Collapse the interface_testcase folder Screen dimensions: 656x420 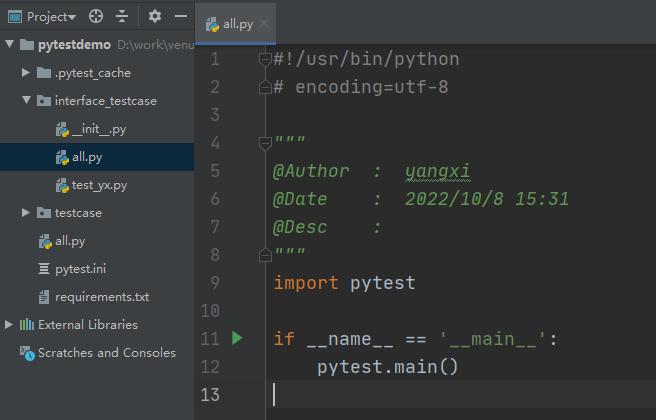(26, 101)
